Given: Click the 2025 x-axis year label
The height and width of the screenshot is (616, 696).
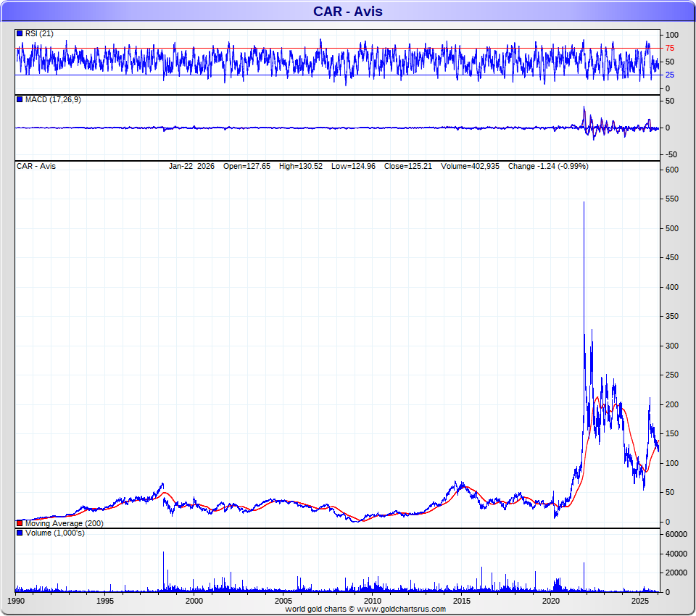Looking at the screenshot, I should pos(640,601).
